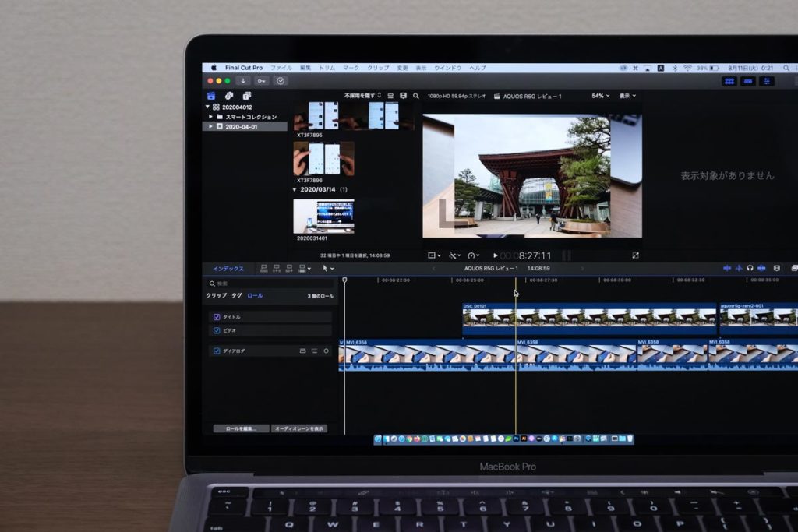This screenshot has width=798, height=532.
Task: Open background tasks checkmark icon
Action: [x=281, y=81]
